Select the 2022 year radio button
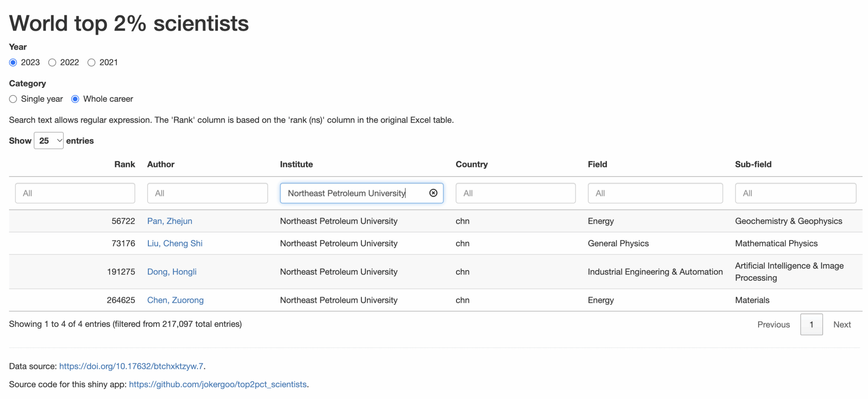Image resolution: width=868 pixels, height=399 pixels. pos(52,62)
